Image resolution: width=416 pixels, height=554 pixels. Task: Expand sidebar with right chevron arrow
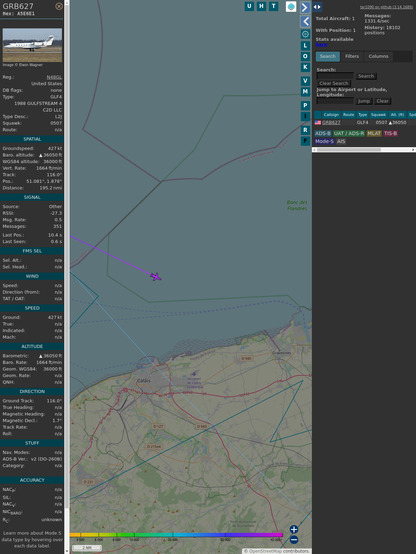click(305, 7)
